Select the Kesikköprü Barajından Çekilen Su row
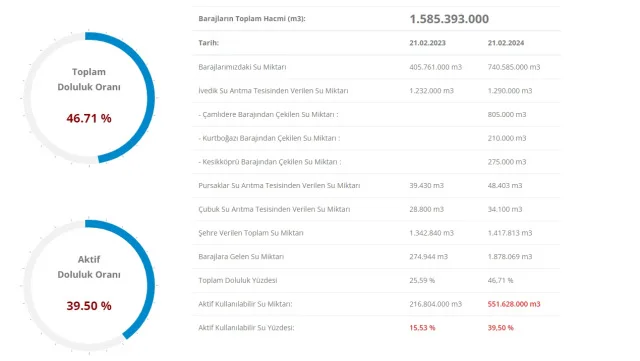 pos(376,162)
